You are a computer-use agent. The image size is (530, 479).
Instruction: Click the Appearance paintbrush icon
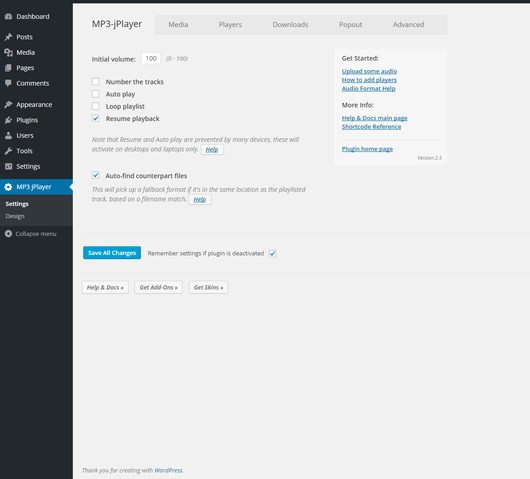coord(8,104)
